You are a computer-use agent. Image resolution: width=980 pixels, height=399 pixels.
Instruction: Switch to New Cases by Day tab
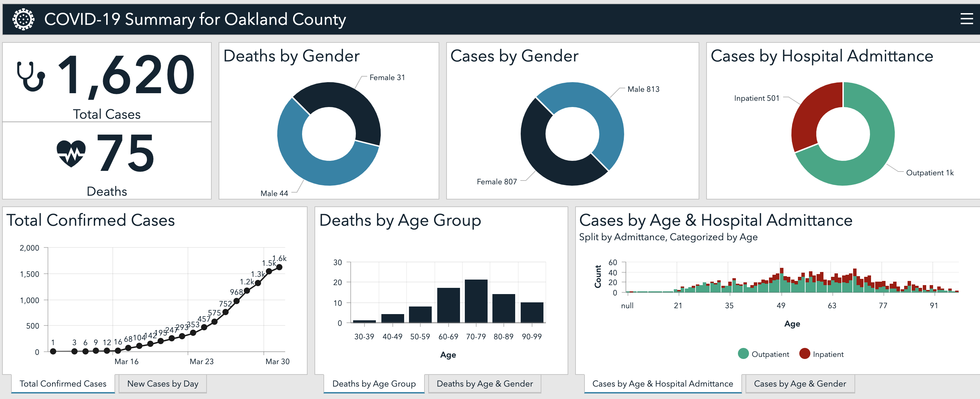pyautogui.click(x=162, y=383)
